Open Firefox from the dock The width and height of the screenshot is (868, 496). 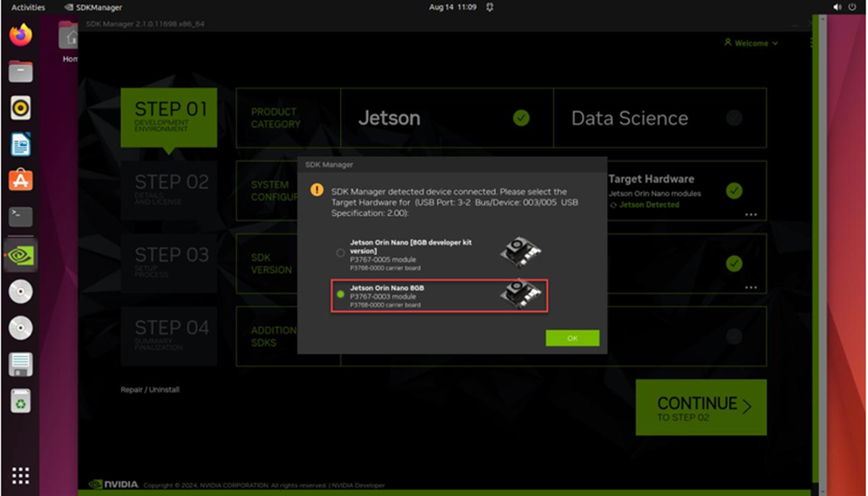point(21,35)
